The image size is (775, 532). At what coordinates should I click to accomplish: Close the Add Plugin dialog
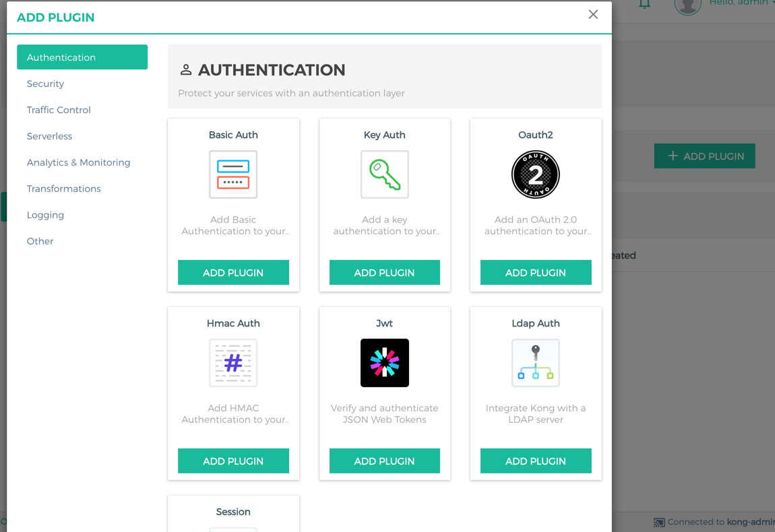point(593,15)
